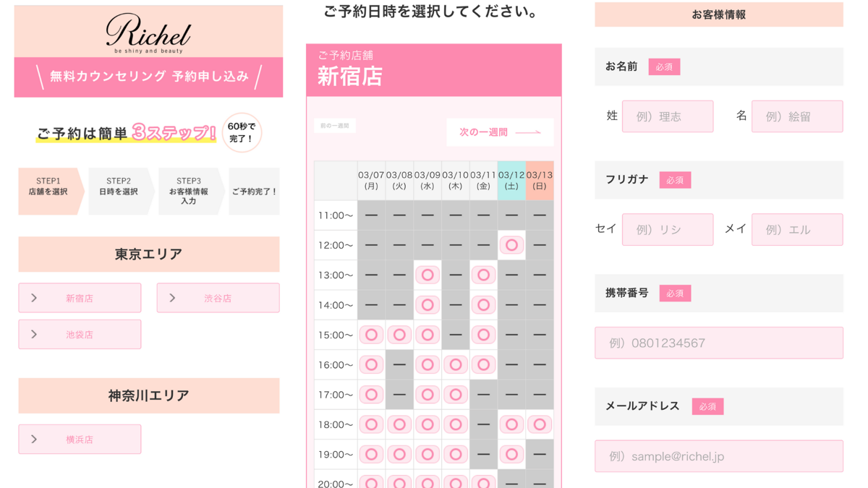Go to 次の一週間 next week
The height and width of the screenshot is (488, 868).
499,132
